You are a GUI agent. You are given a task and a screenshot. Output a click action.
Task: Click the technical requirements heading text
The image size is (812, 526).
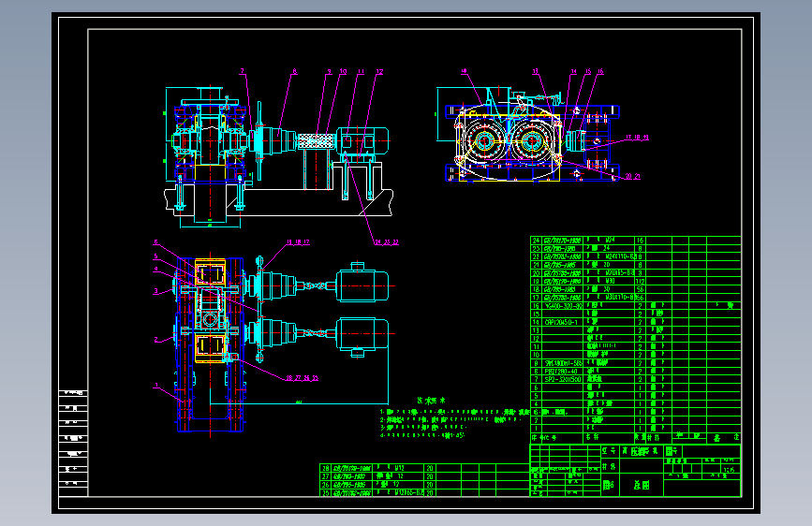(431, 401)
